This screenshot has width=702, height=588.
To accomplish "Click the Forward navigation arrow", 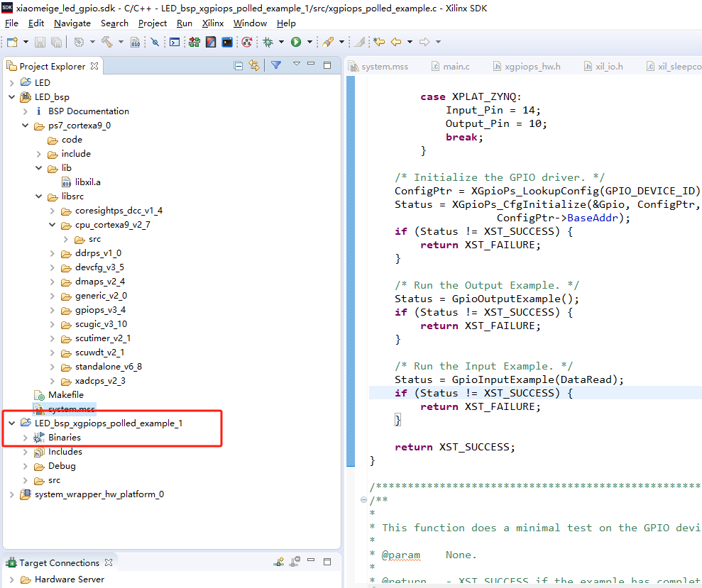I will (x=424, y=42).
